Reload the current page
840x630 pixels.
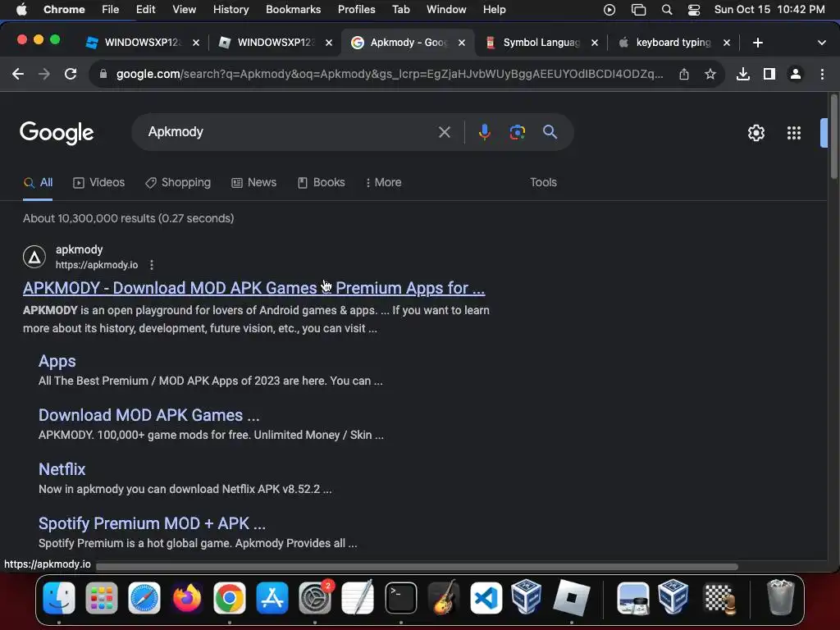[x=71, y=74]
